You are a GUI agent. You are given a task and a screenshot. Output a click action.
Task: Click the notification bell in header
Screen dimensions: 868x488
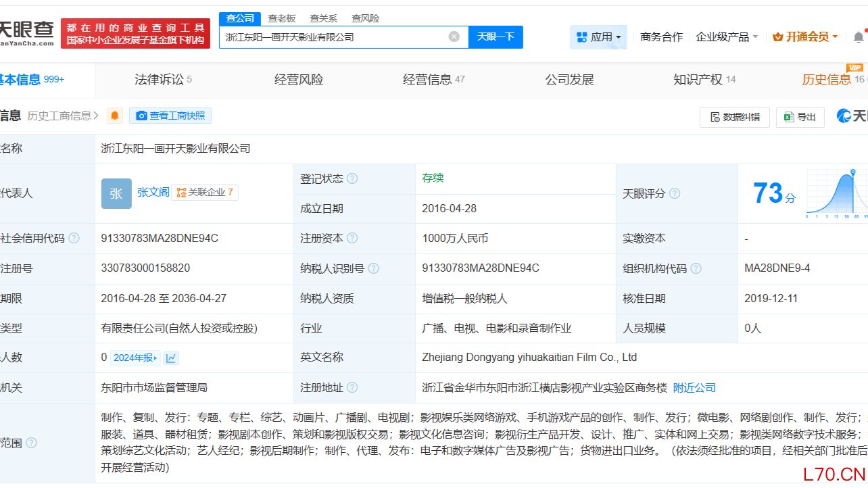pos(859,36)
